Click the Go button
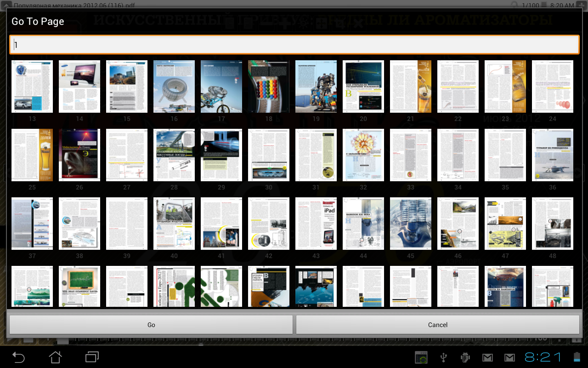Image resolution: width=588 pixels, height=368 pixels. [151, 325]
